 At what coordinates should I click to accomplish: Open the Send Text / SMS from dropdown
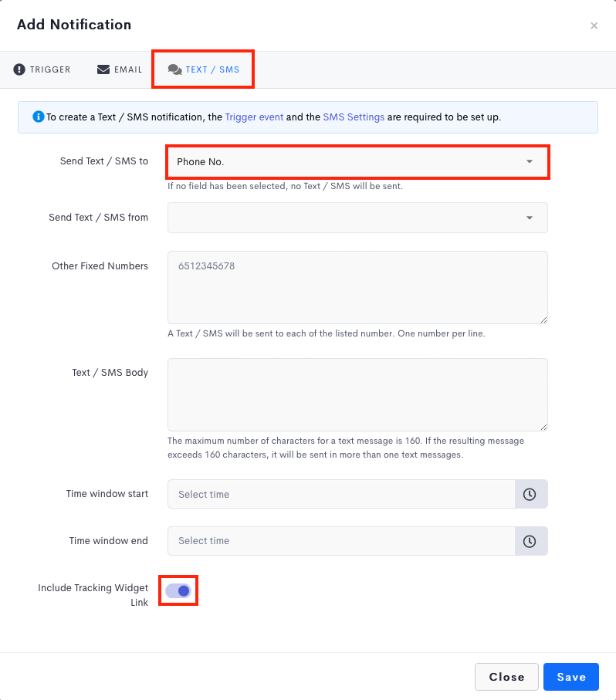click(x=357, y=218)
